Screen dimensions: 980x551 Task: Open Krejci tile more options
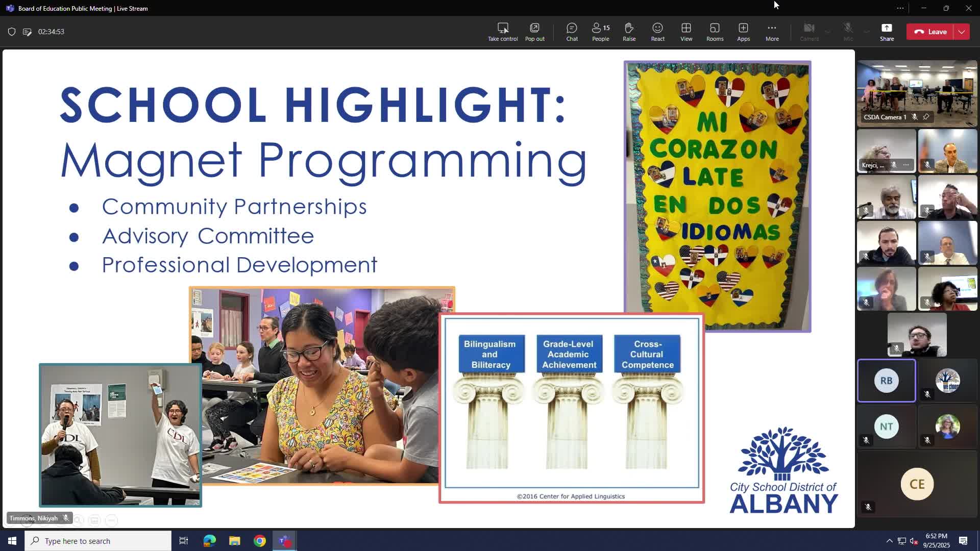click(906, 165)
